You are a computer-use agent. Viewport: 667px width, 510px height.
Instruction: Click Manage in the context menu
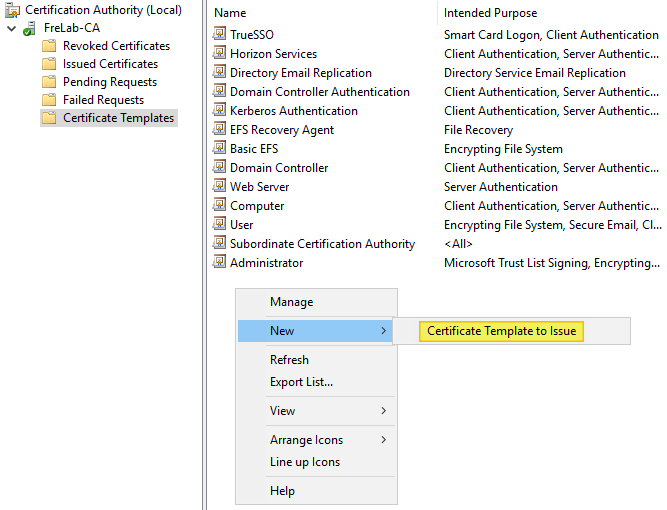point(291,302)
